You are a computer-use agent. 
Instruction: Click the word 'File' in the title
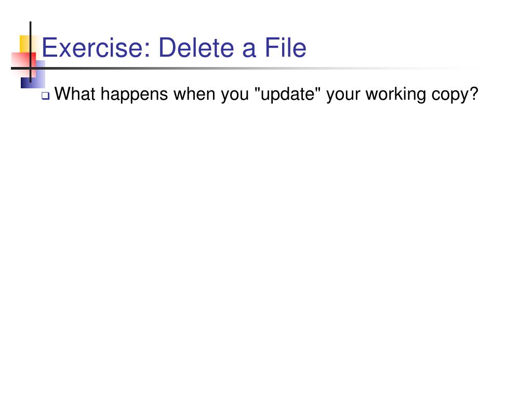pyautogui.click(x=285, y=47)
